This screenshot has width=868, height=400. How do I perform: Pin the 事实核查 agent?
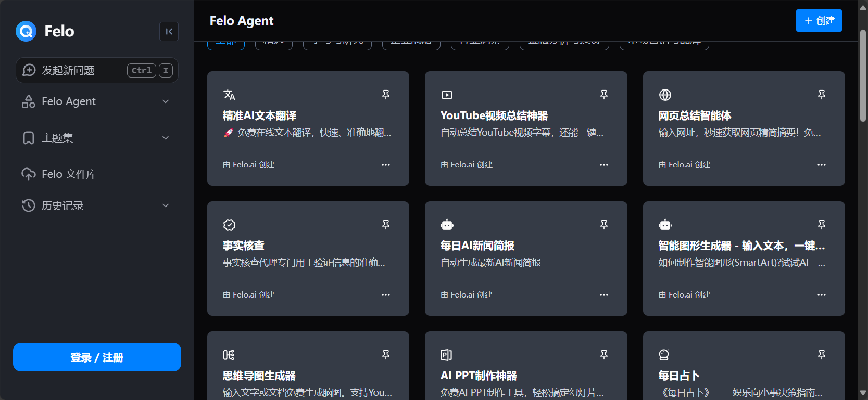tap(386, 225)
